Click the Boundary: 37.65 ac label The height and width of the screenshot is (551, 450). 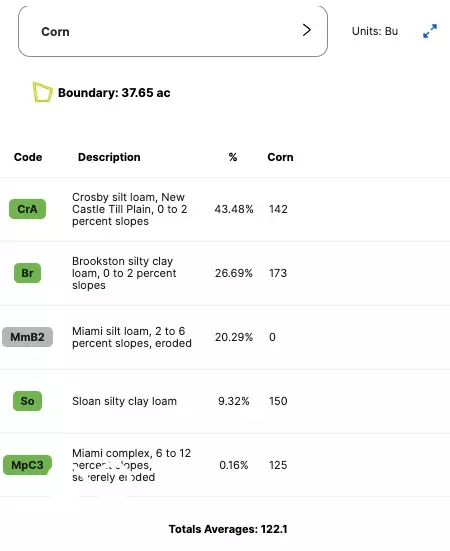[x=114, y=93]
